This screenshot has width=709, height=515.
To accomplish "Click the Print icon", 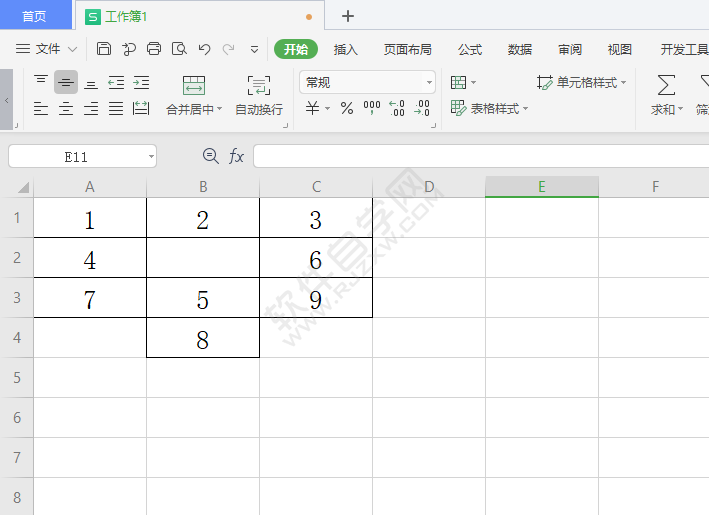I will [154, 49].
